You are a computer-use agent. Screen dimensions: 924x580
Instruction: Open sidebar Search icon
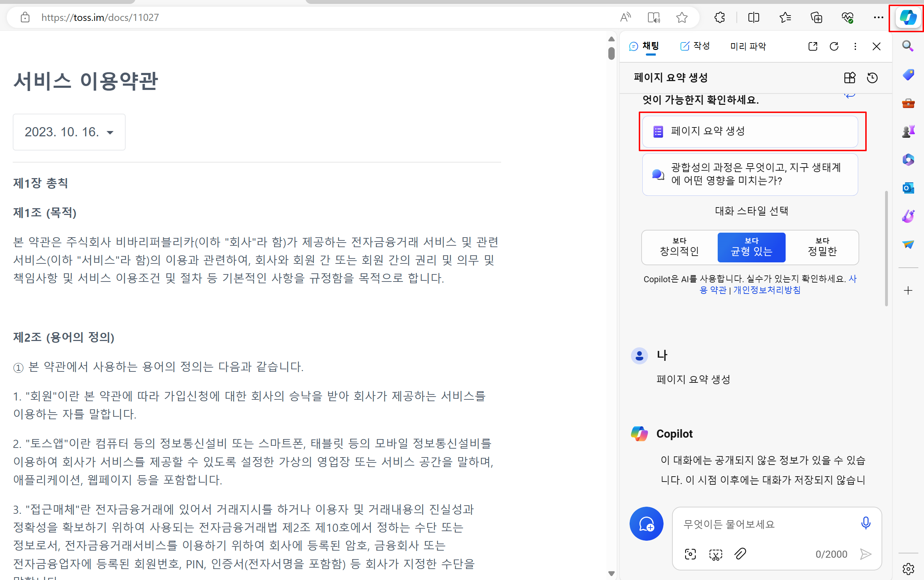908,46
